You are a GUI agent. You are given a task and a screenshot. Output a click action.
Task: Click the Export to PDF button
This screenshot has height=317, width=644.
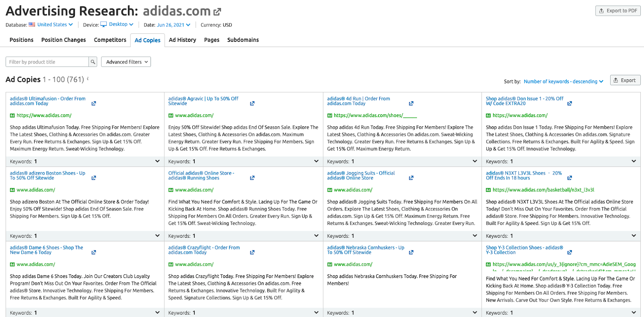pyautogui.click(x=618, y=11)
